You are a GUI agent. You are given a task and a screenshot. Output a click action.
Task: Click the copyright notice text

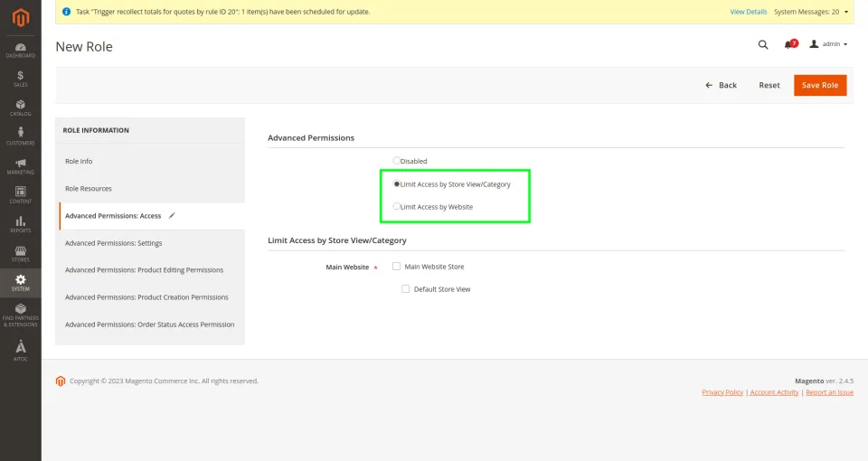(164, 381)
